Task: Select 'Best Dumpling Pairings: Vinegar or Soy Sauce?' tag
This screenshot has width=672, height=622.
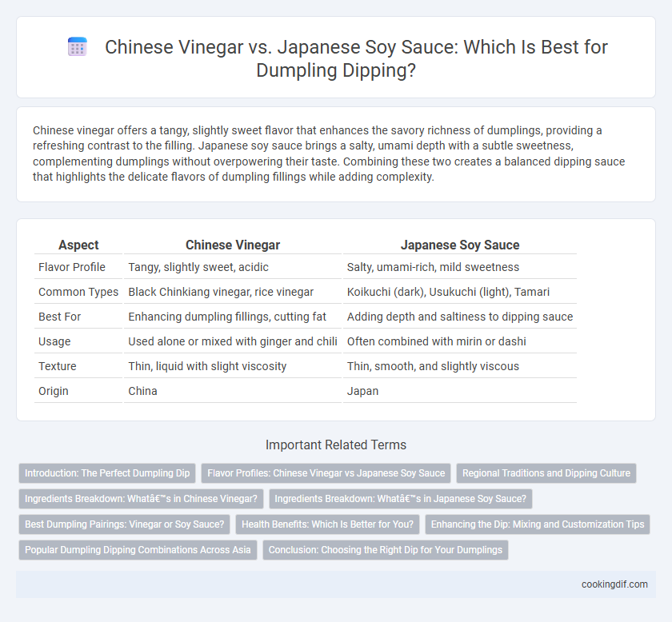Action: click(x=124, y=524)
